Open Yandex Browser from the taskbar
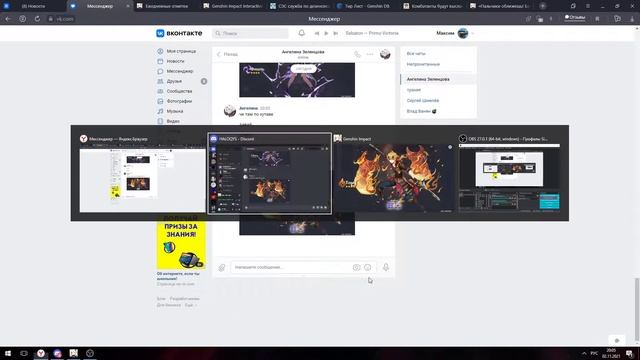Viewport: 640px width, 360px height. tap(41, 353)
